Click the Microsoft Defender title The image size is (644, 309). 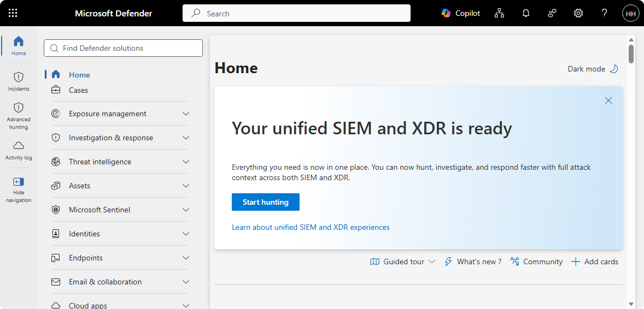113,13
